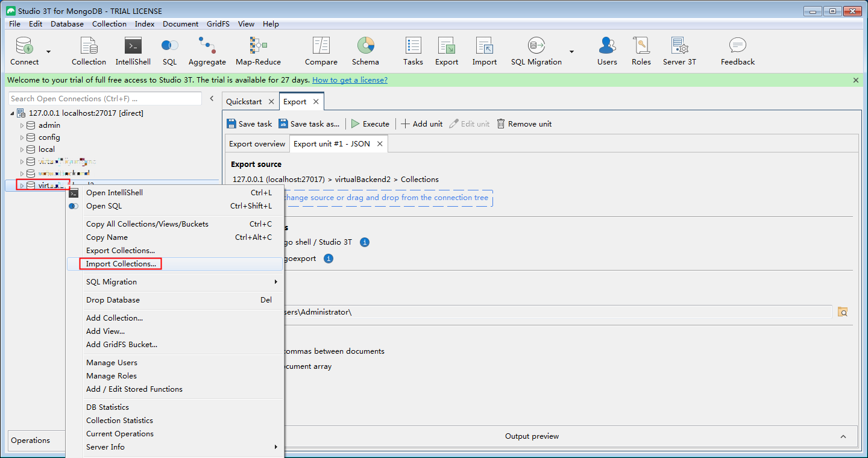Click the Roles toolbar icon
The image size is (868, 458).
tap(641, 51)
